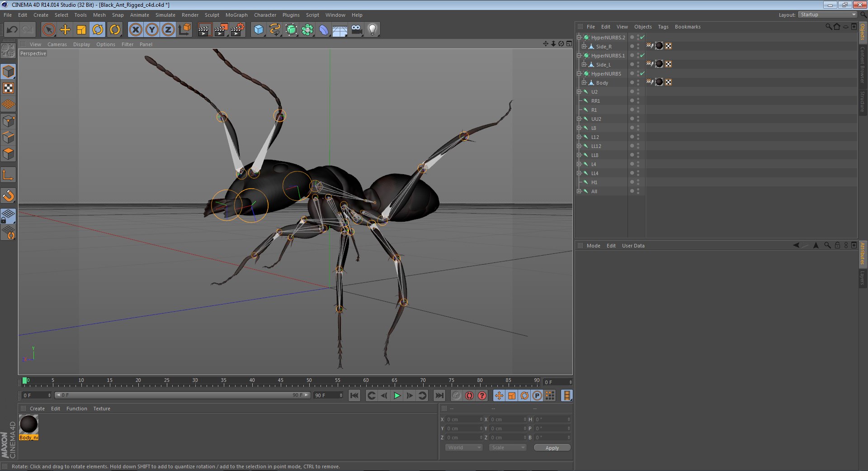The height and width of the screenshot is (471, 868).
Task: Select the Texture mode checker icon
Action: (8, 88)
